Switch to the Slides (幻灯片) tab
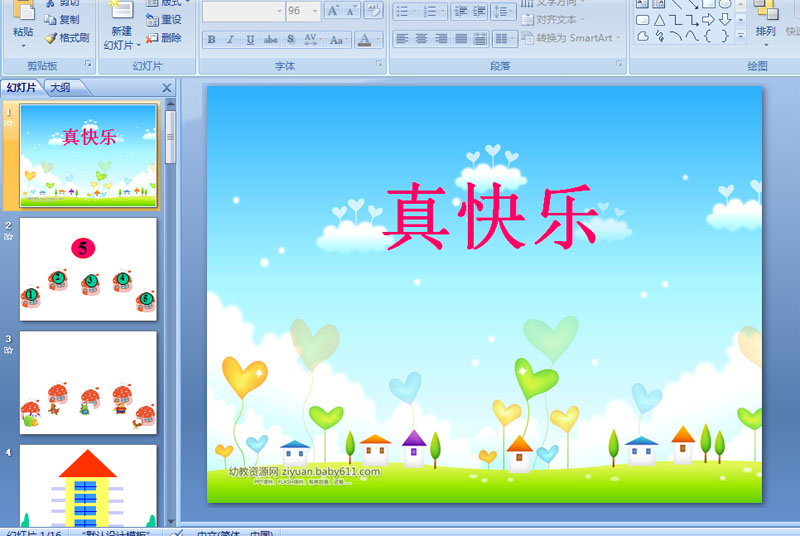This screenshot has height=536, width=800. tap(21, 88)
